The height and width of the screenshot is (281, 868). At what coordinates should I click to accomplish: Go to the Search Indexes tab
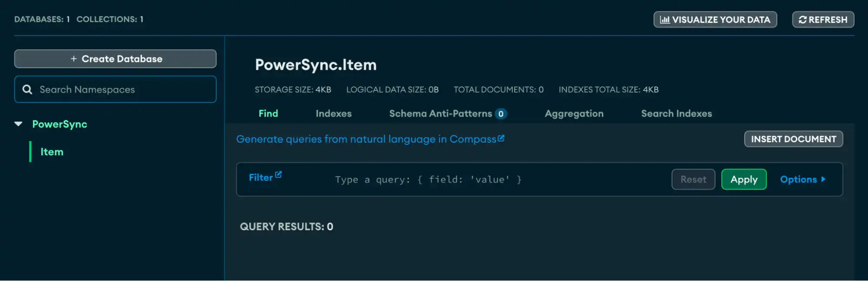click(676, 114)
